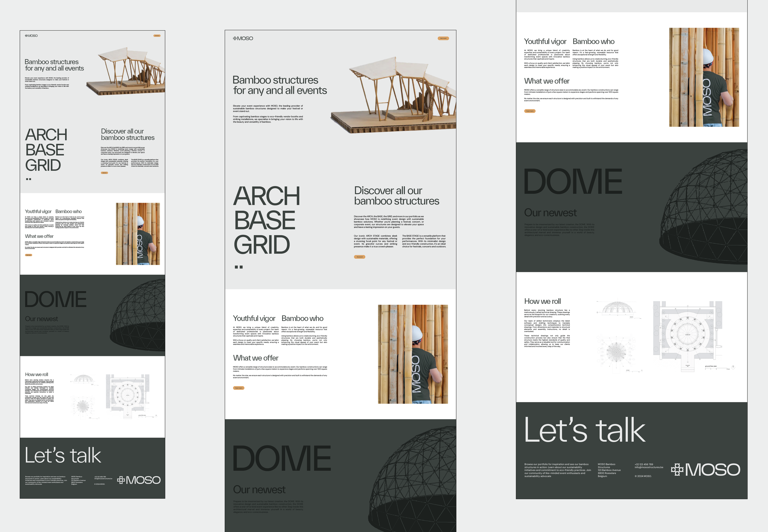Click "Youthful vigor" heading in left mockup
The image size is (768, 532).
[x=38, y=211]
